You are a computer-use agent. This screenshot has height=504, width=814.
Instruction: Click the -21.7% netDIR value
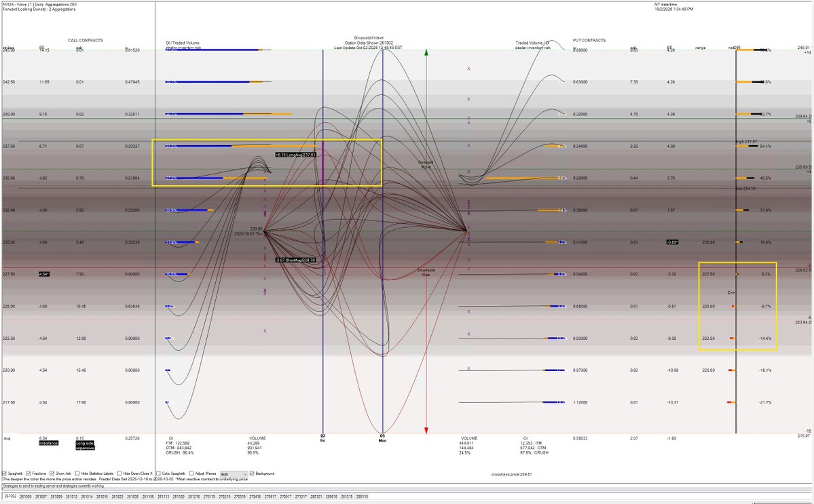[x=765, y=402]
